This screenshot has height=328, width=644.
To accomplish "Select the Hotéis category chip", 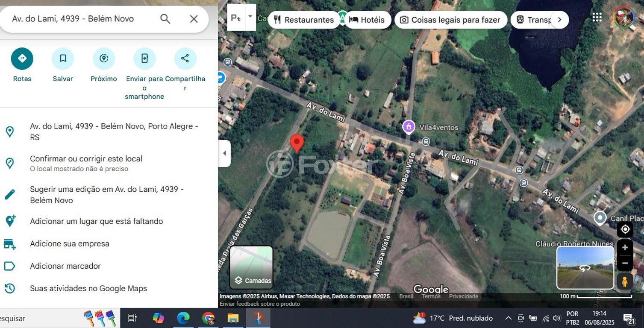I will pyautogui.click(x=367, y=19).
